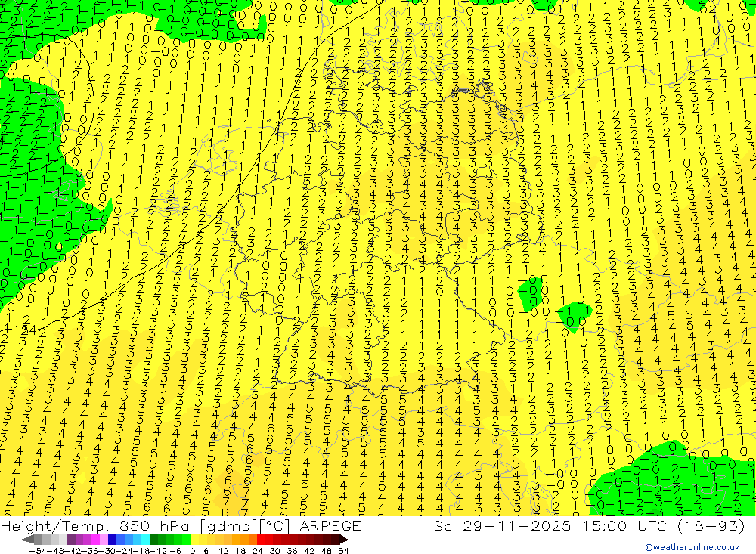Pick the bright red swatch at 24 on the scale
This screenshot has height=554, width=756.
[261, 539]
